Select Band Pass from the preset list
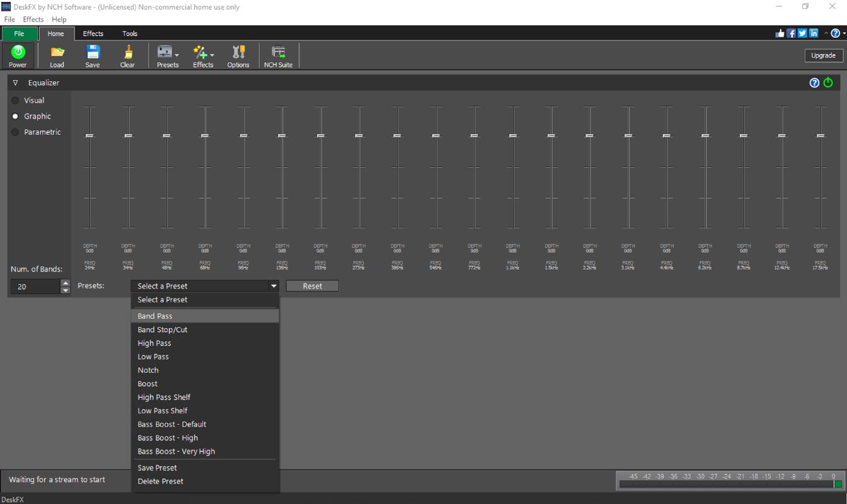 pyautogui.click(x=155, y=316)
